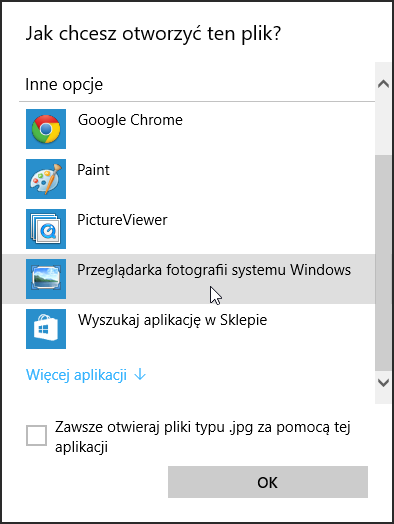
Task: Click the Paint palette icon
Action: (x=46, y=179)
